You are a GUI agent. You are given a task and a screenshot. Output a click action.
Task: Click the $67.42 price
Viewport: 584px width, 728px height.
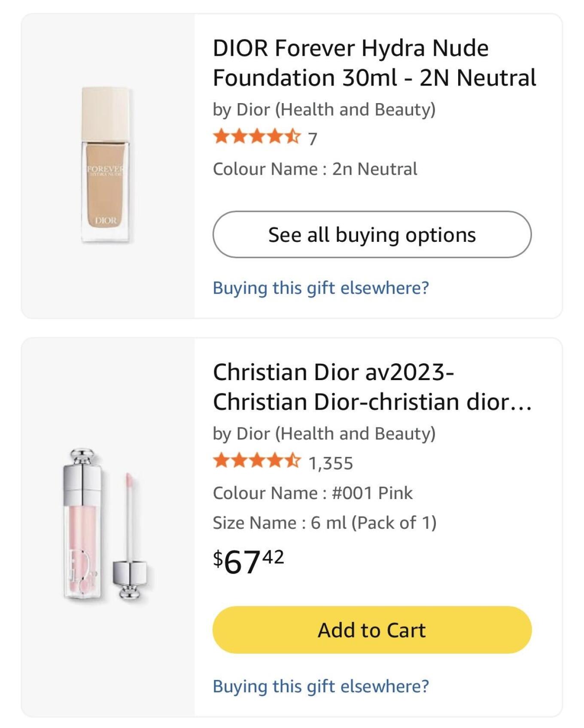[x=248, y=561]
